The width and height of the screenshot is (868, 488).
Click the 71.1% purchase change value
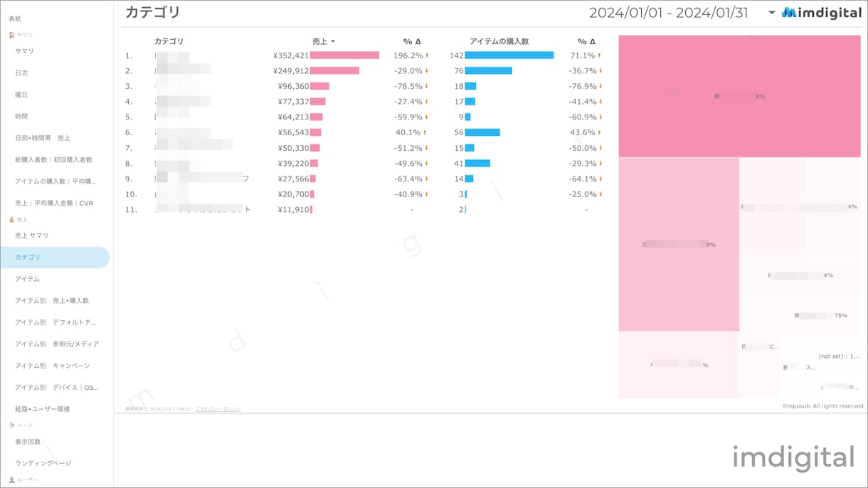(583, 55)
